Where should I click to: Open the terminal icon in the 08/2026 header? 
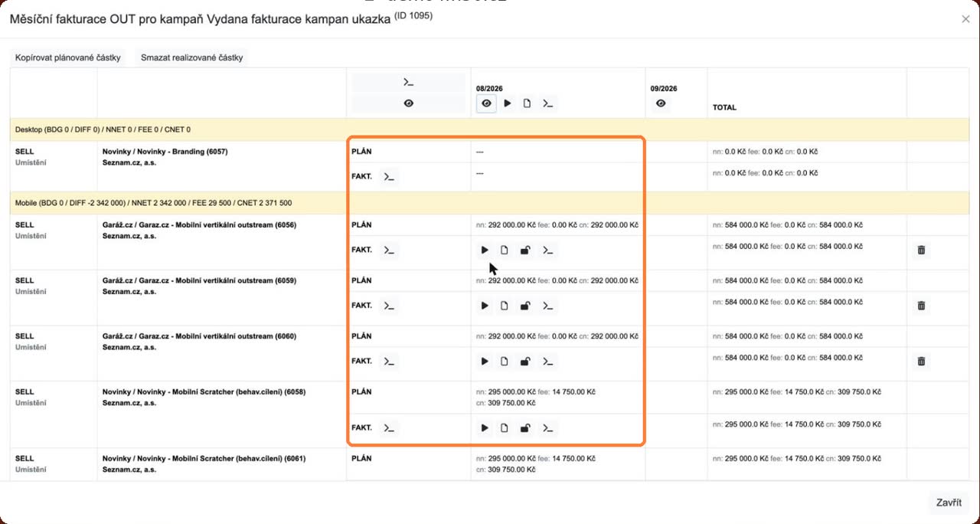point(547,103)
